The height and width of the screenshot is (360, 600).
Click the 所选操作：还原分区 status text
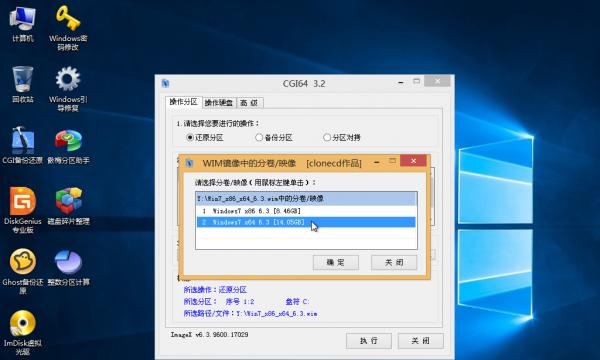pyautogui.click(x=215, y=290)
